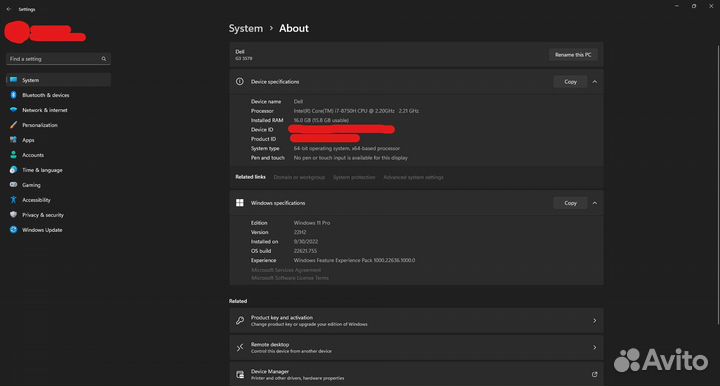Viewport: 720px width, 386px height.
Task: Open Advanced system settings link
Action: point(413,177)
